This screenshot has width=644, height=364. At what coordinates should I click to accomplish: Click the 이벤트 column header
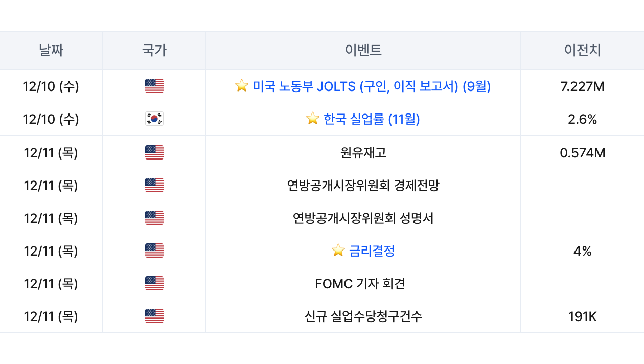363,50
